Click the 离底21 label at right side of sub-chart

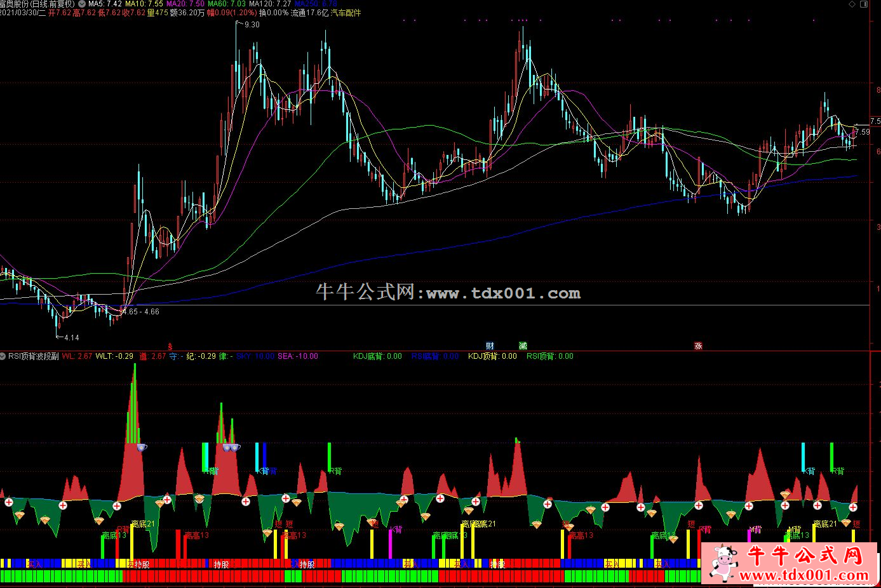(x=825, y=525)
